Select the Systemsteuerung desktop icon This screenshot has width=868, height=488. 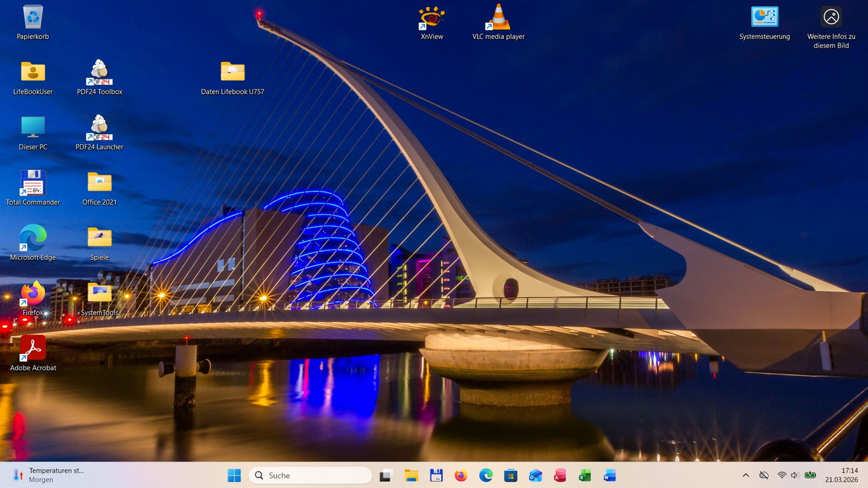coord(764,18)
